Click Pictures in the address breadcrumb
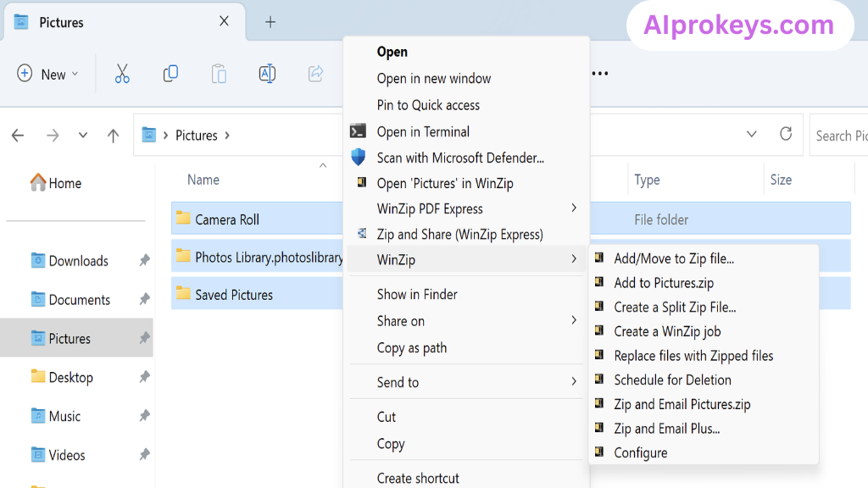868x488 pixels. 197,136
